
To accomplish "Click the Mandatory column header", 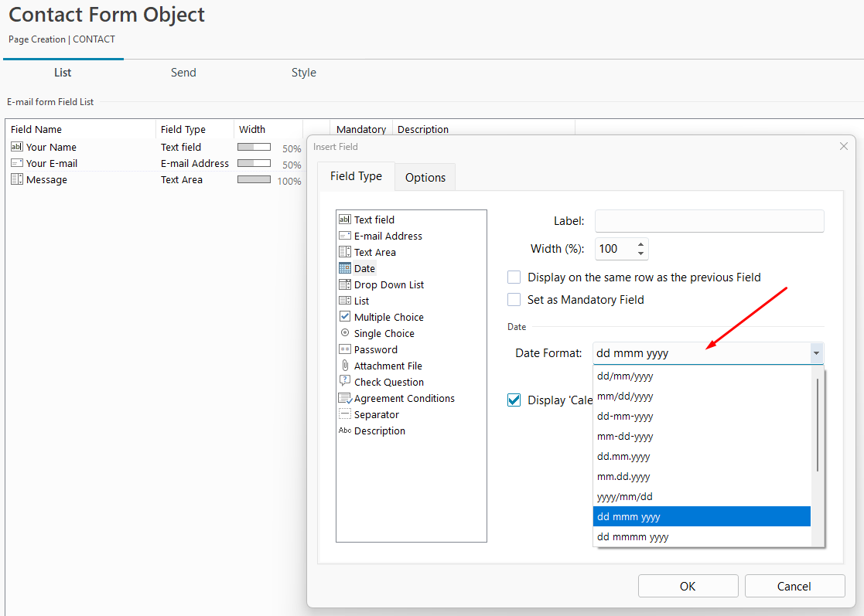I will point(361,129).
